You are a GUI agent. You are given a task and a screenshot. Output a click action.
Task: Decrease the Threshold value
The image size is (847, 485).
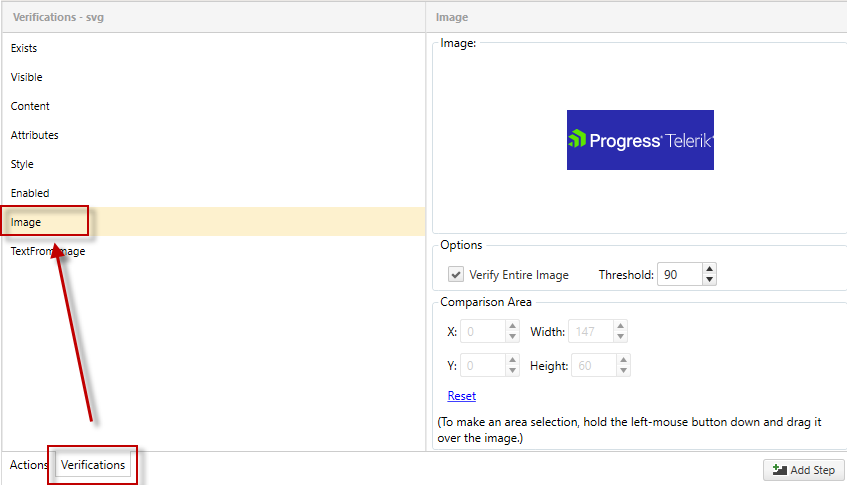[709, 280]
